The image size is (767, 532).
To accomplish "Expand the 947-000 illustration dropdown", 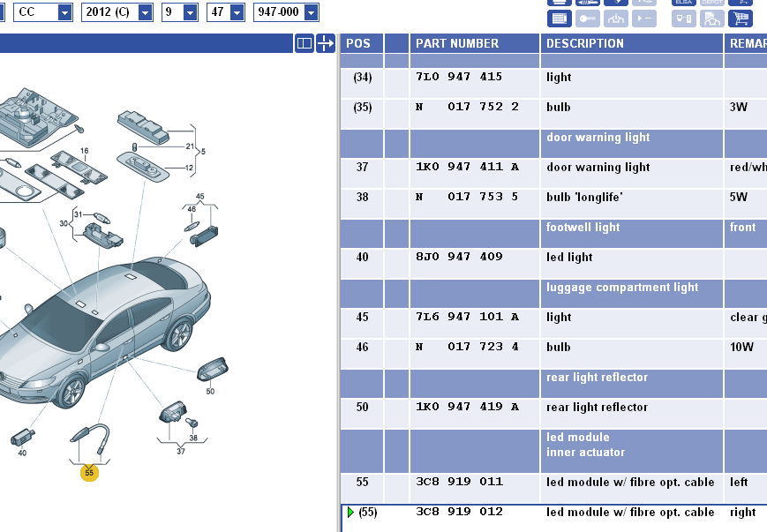I will click(309, 12).
